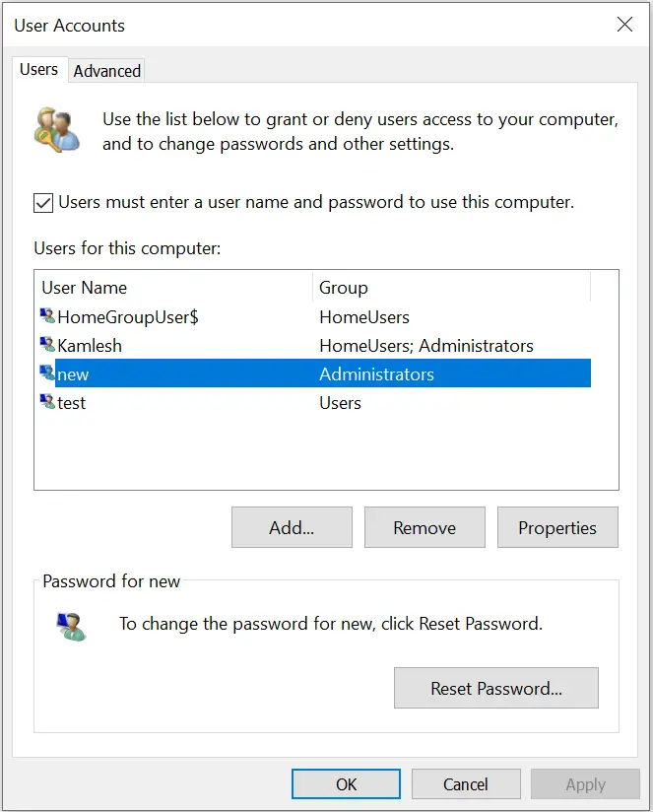
Task: Click the user icon in Password section
Action: click(x=71, y=626)
